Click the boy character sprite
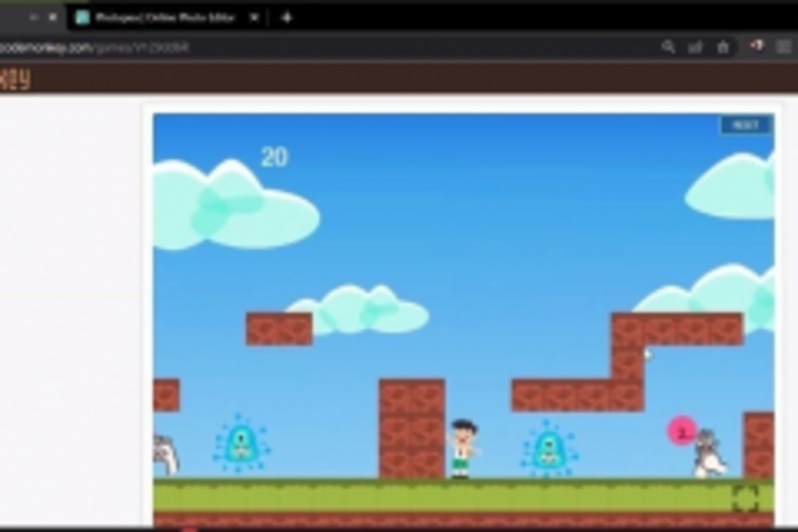798x532 pixels. pyautogui.click(x=464, y=448)
